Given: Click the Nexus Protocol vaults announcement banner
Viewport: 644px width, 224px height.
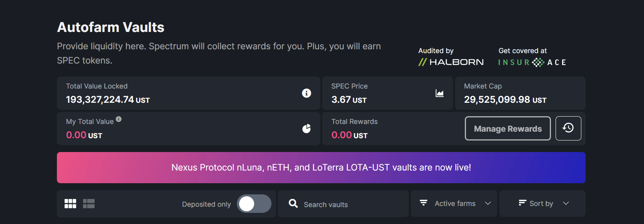Looking at the screenshot, I should click(321, 167).
